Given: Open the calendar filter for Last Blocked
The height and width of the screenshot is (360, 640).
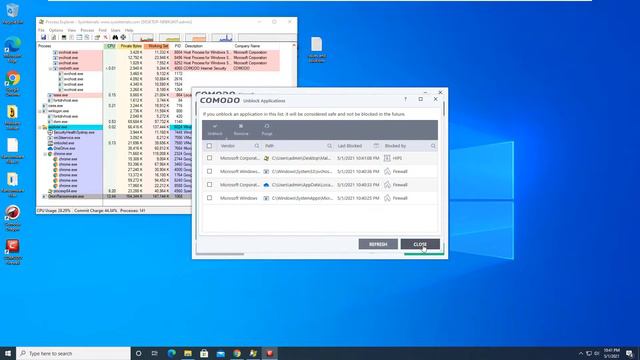Looking at the screenshot, I should pos(376,146).
